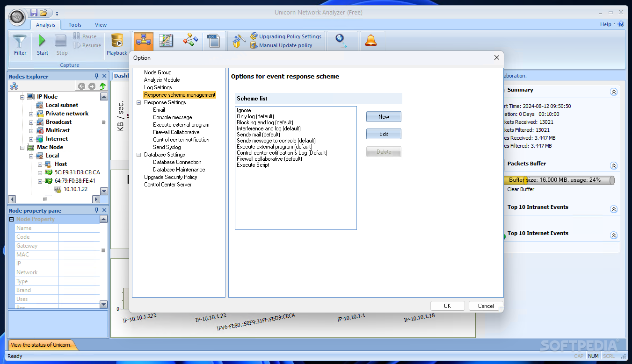
Task: Click the Open folder quick access icon
Action: 44,13
